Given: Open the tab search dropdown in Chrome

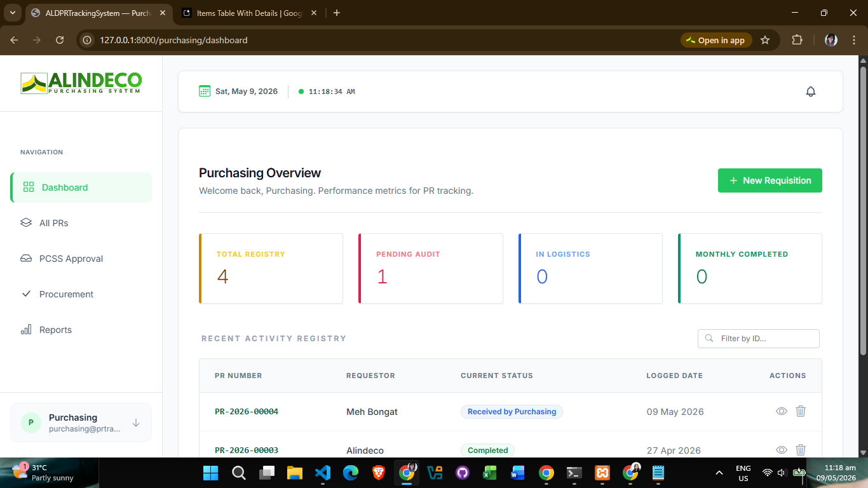Looking at the screenshot, I should (12, 13).
